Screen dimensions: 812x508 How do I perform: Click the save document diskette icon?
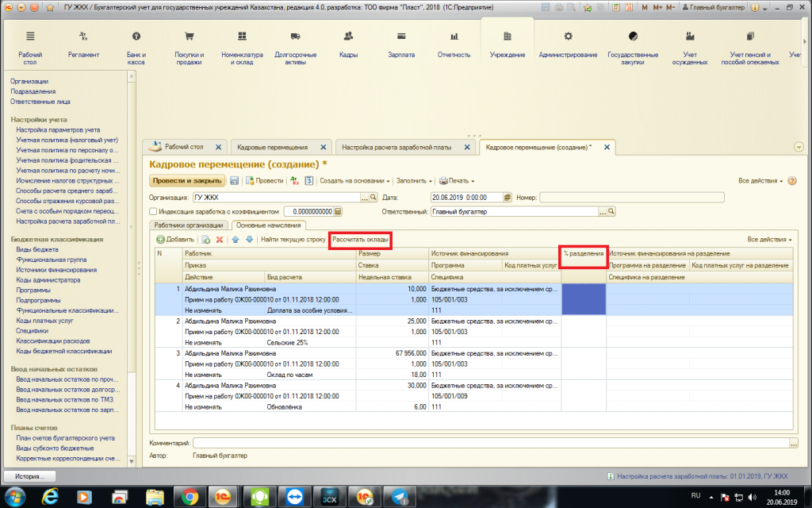click(235, 181)
